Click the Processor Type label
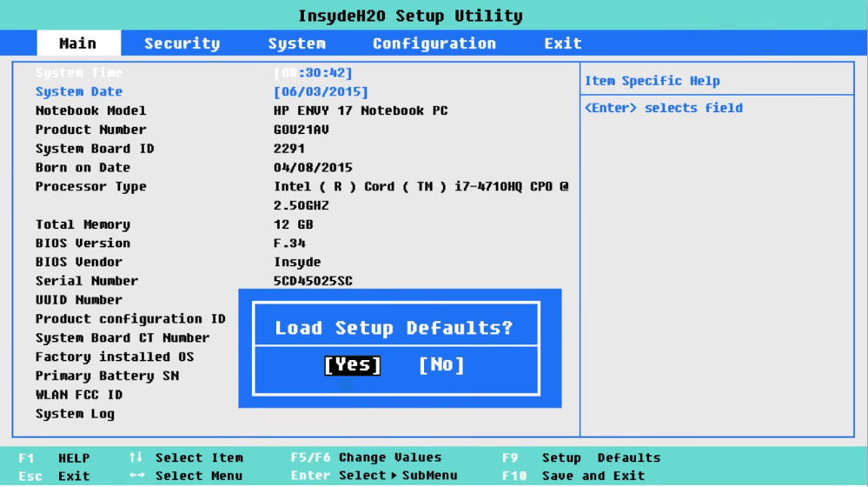Viewport: 868px width, 487px height. pyautogui.click(x=90, y=186)
